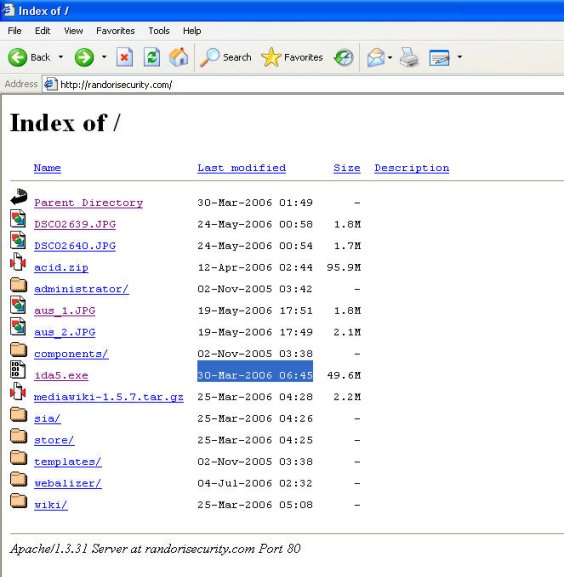Click the Mail envelope icon
The width and height of the screenshot is (564, 577).
tap(376, 57)
